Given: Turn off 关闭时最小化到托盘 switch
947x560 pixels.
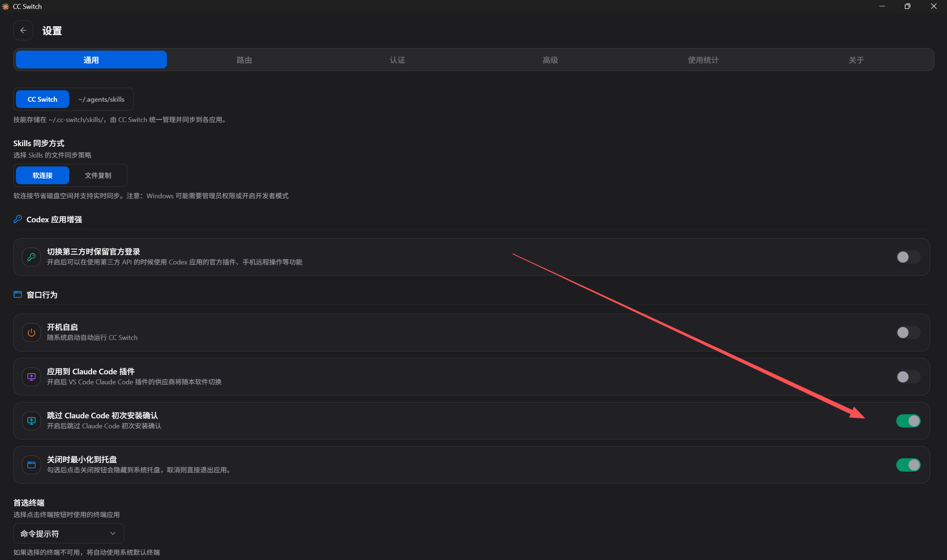Looking at the screenshot, I should coord(908,465).
